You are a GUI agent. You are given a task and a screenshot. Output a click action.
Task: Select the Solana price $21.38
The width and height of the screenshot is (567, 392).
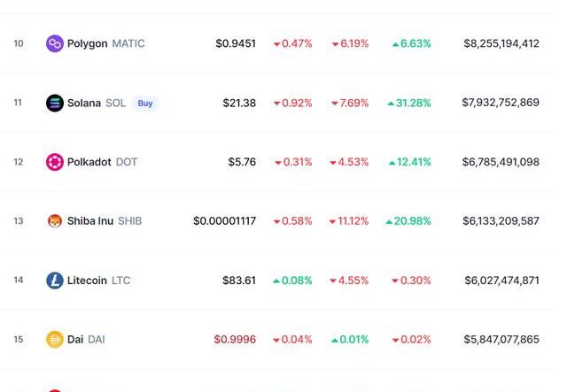coord(239,103)
